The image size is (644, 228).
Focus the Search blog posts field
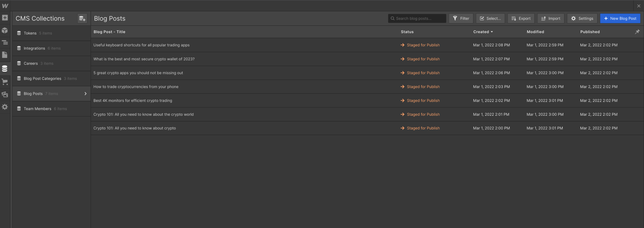[417, 19]
